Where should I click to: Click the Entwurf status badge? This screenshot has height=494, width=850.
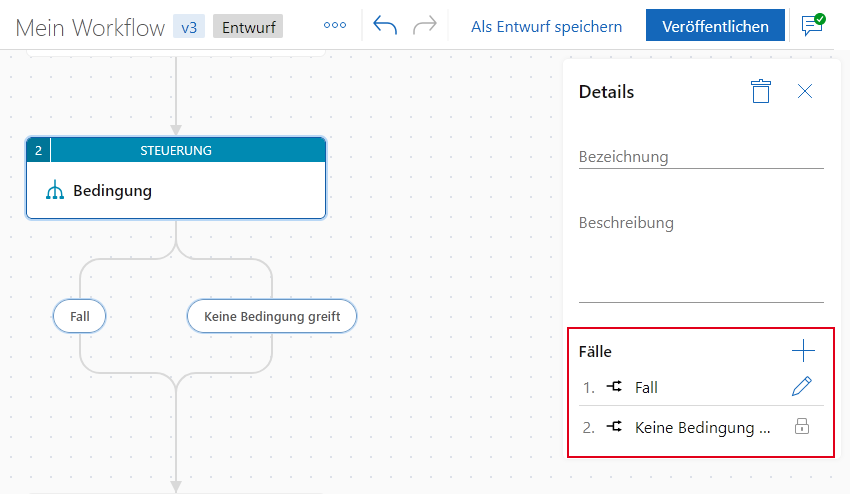coord(248,27)
